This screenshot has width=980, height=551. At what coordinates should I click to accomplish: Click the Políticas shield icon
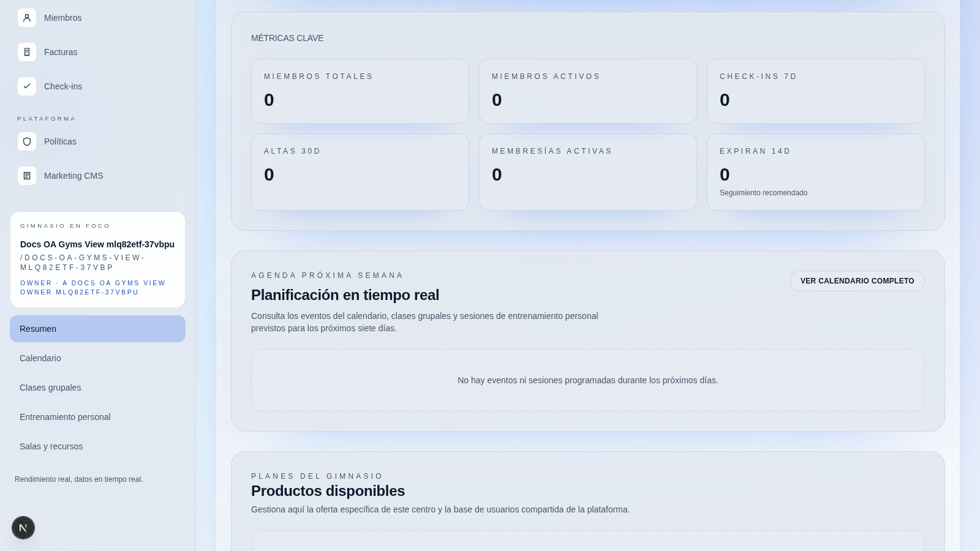27,141
